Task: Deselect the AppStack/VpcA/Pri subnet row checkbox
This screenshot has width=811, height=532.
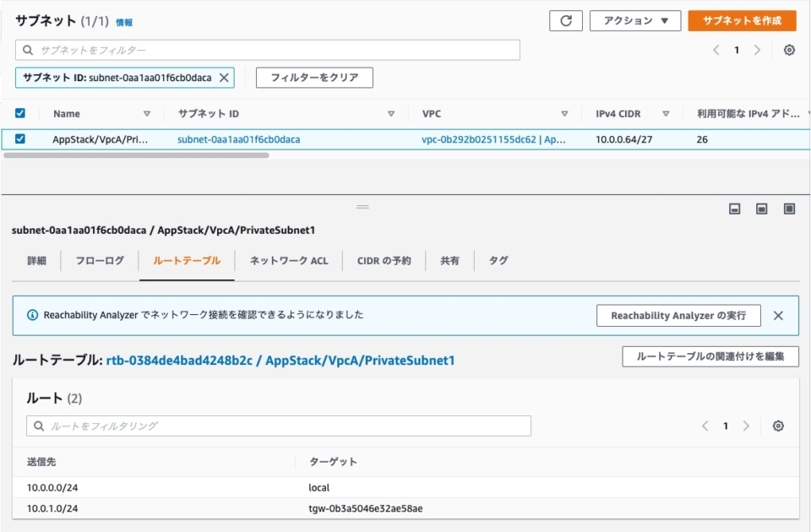Action: click(x=18, y=139)
